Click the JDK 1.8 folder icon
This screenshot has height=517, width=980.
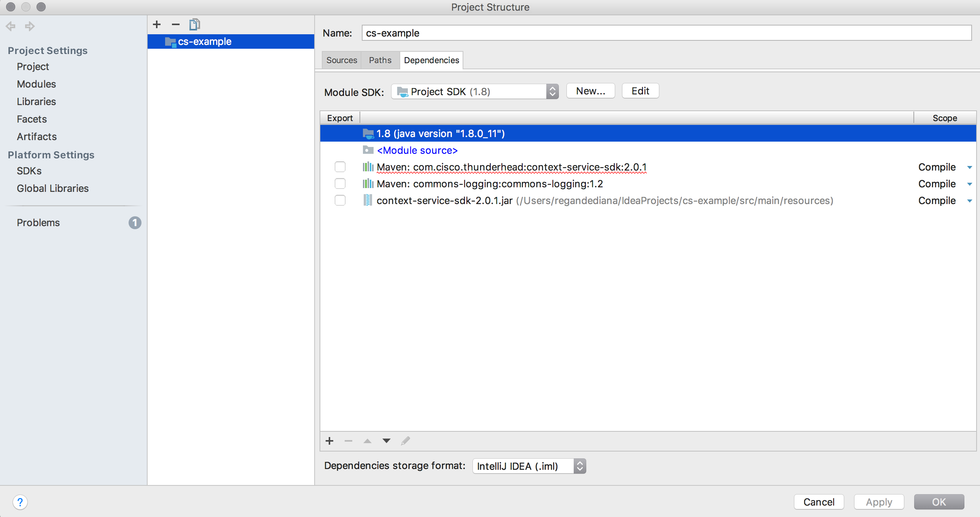click(x=368, y=134)
